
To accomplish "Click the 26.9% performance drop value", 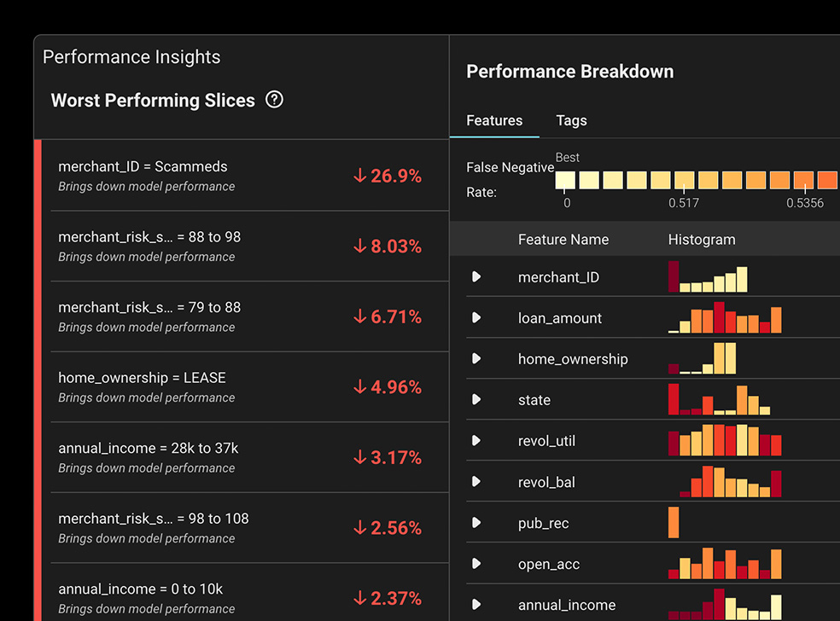I will point(388,176).
